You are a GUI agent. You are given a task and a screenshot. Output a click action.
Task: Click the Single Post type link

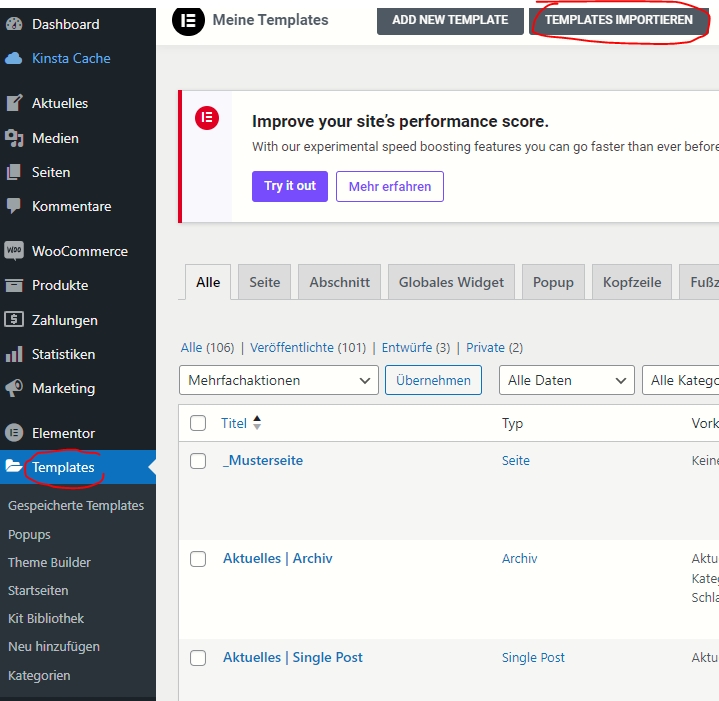click(x=533, y=657)
